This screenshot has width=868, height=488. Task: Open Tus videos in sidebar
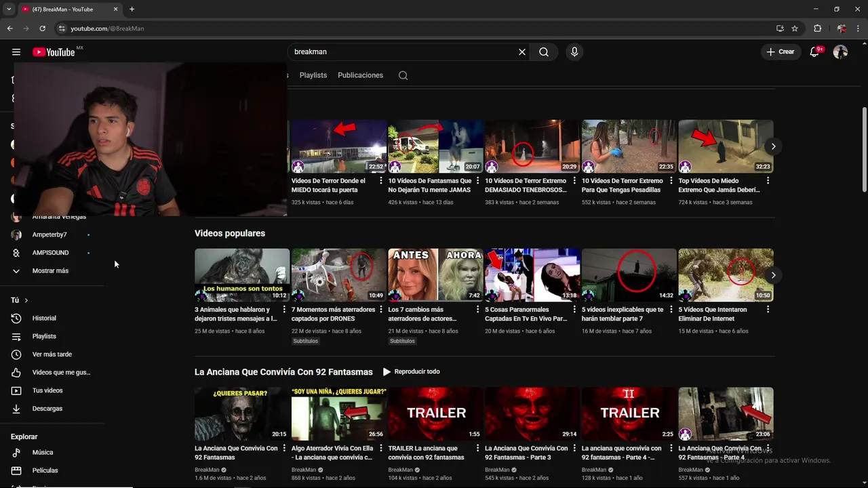click(47, 390)
